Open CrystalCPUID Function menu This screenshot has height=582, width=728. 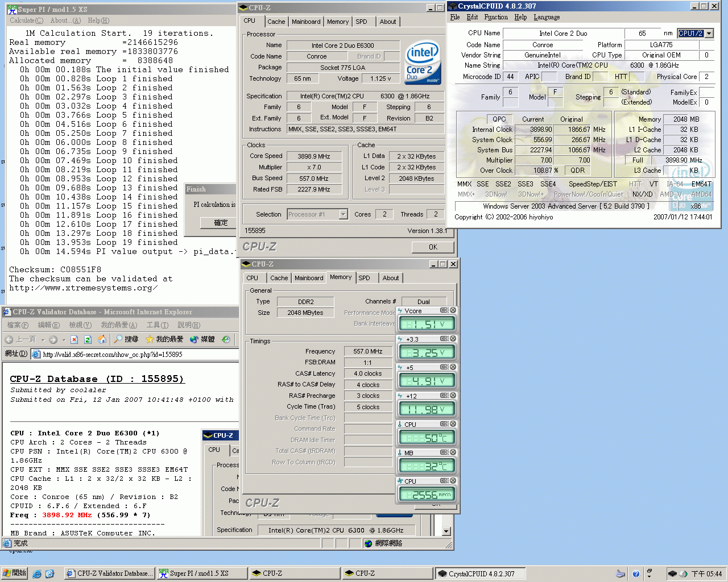click(496, 17)
